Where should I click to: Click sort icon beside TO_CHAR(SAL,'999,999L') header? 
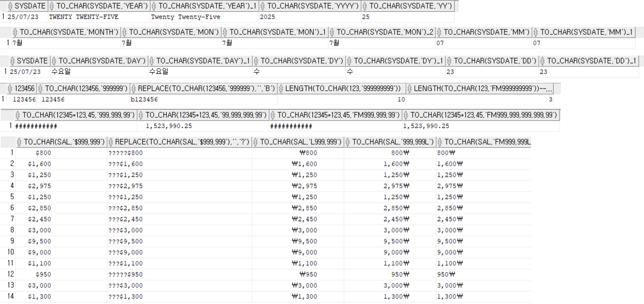click(347, 142)
